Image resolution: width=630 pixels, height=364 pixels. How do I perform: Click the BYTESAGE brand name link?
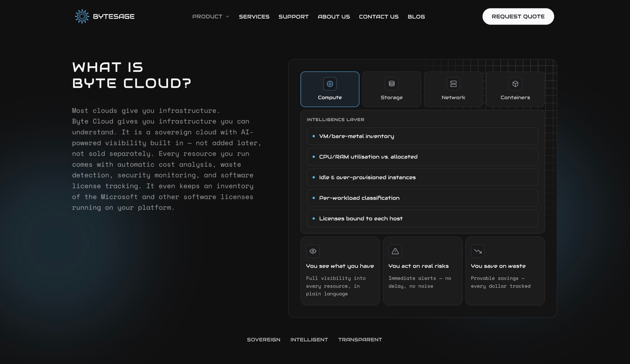(x=114, y=17)
